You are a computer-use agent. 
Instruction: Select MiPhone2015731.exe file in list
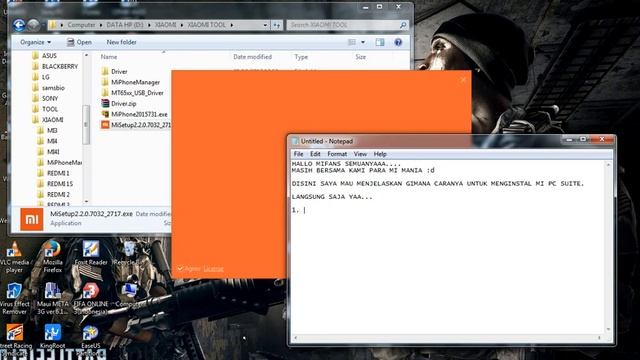coord(134,114)
